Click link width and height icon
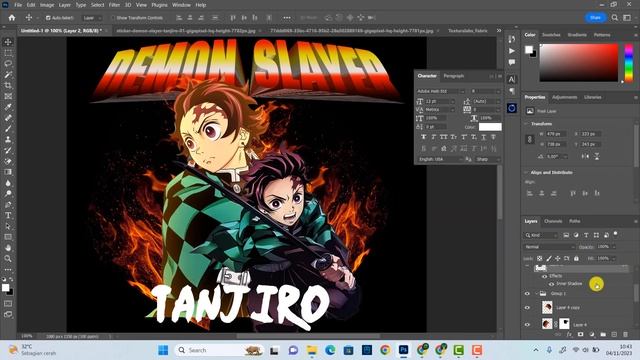Image resolution: width=640 pixels, height=360 pixels. (x=529, y=139)
